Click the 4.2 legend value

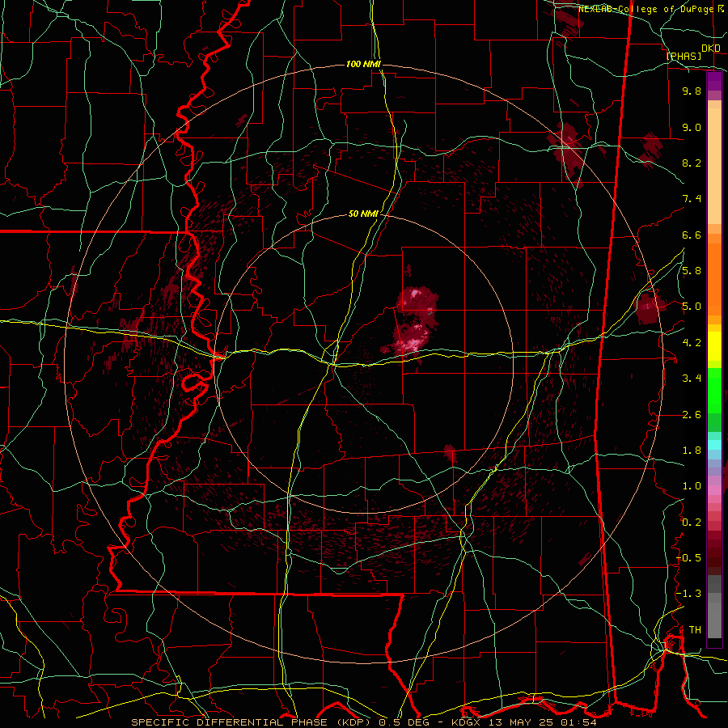coord(692,343)
